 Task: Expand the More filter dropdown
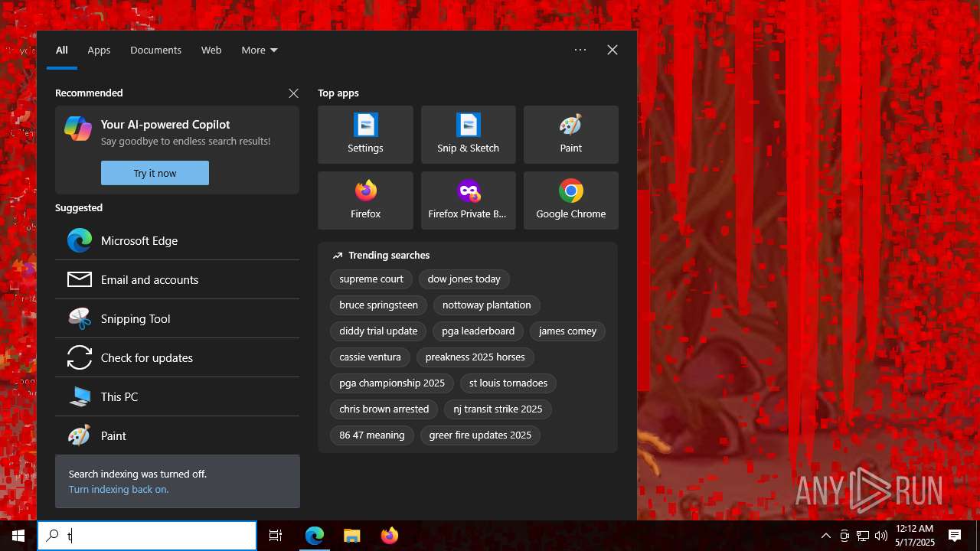(x=260, y=50)
